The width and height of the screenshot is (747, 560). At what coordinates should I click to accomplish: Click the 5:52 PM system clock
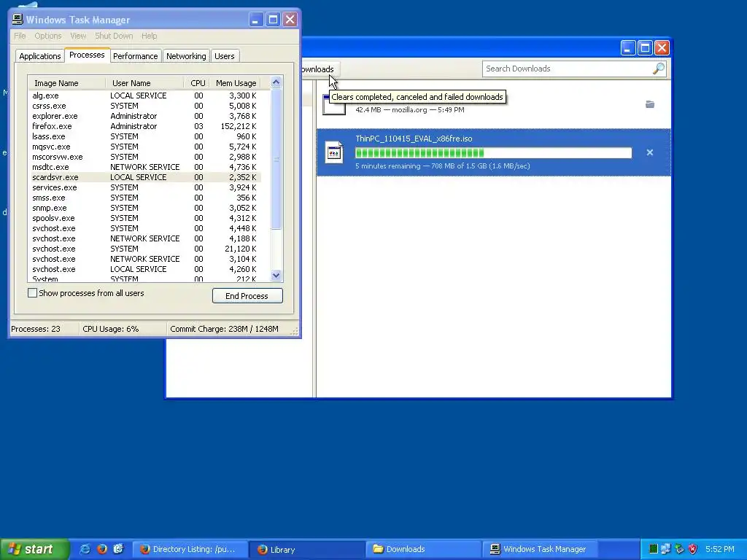pos(719,549)
